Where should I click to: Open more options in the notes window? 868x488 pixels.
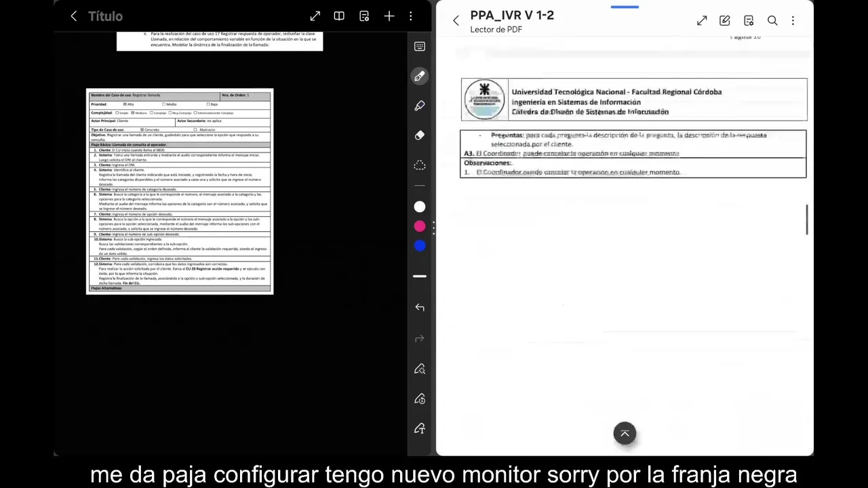tap(411, 16)
